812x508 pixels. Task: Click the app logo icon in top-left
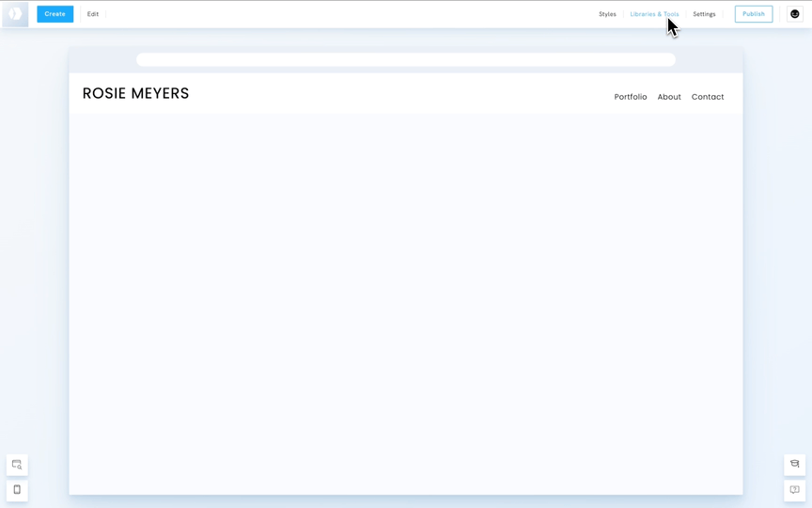[15, 14]
